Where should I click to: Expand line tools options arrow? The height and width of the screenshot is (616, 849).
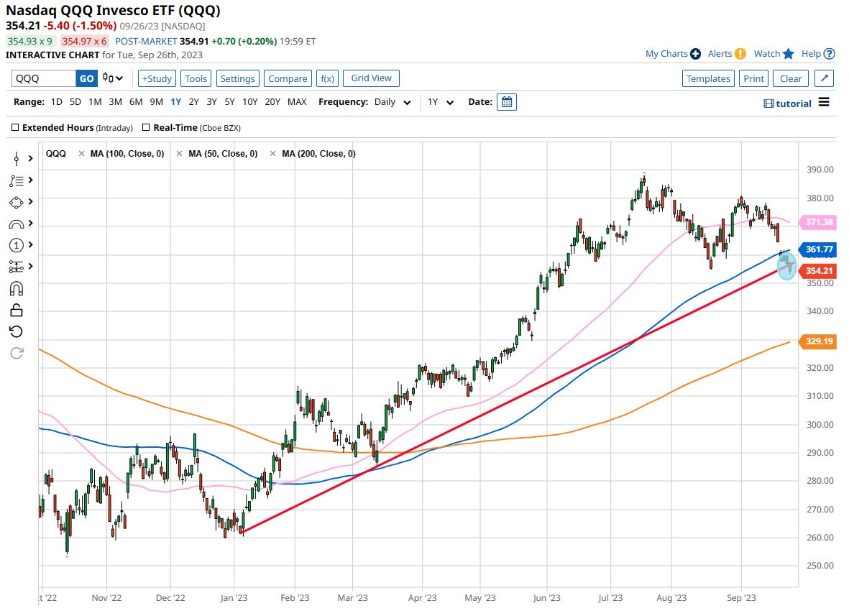point(30,180)
